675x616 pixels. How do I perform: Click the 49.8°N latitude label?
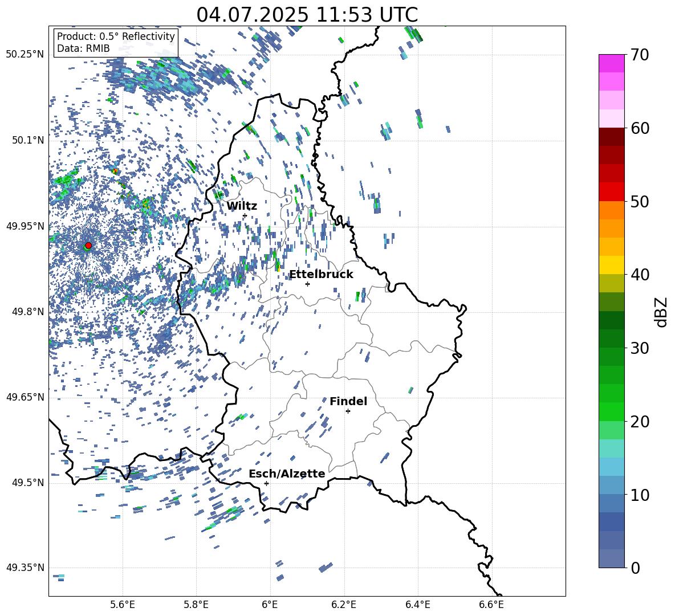(x=27, y=312)
